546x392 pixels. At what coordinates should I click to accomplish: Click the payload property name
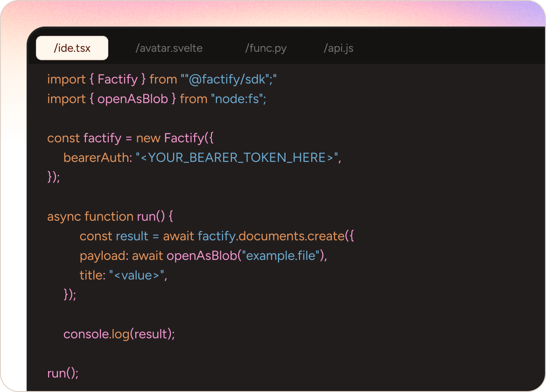point(102,256)
